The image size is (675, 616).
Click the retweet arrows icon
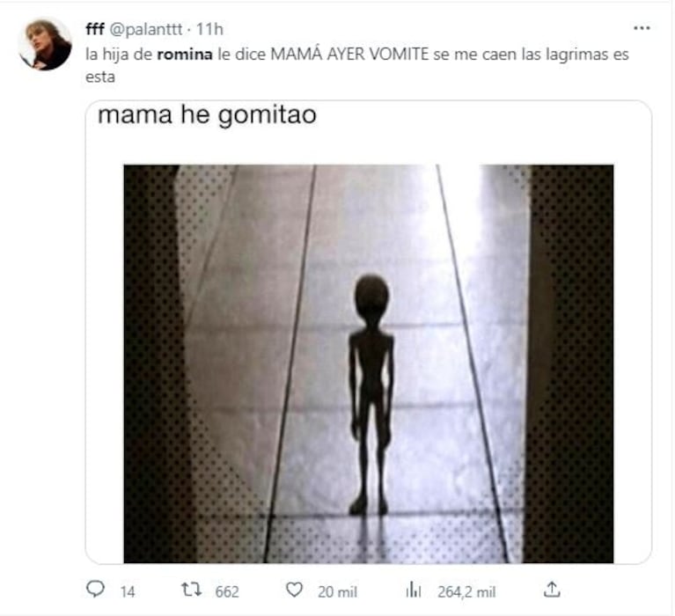[191, 590]
